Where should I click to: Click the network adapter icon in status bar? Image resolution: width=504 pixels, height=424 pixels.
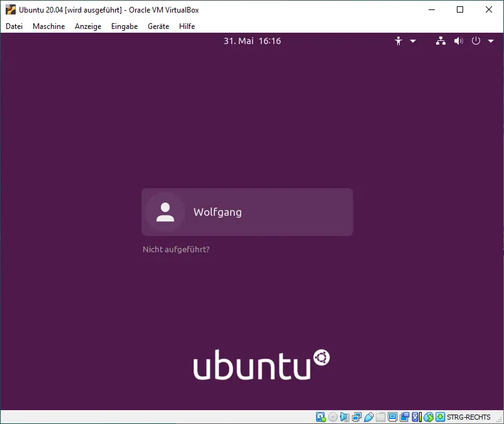pyautogui.click(x=356, y=416)
